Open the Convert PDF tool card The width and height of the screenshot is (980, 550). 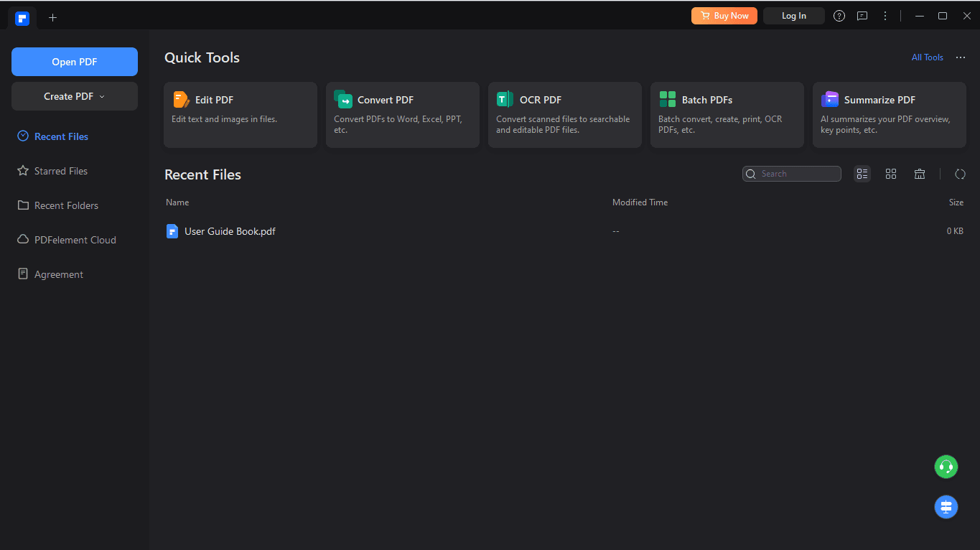click(403, 115)
